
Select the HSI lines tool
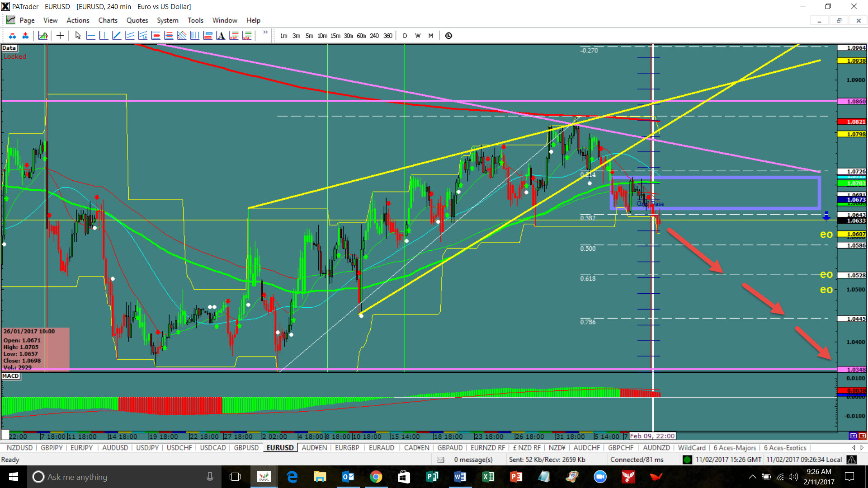pos(247,36)
